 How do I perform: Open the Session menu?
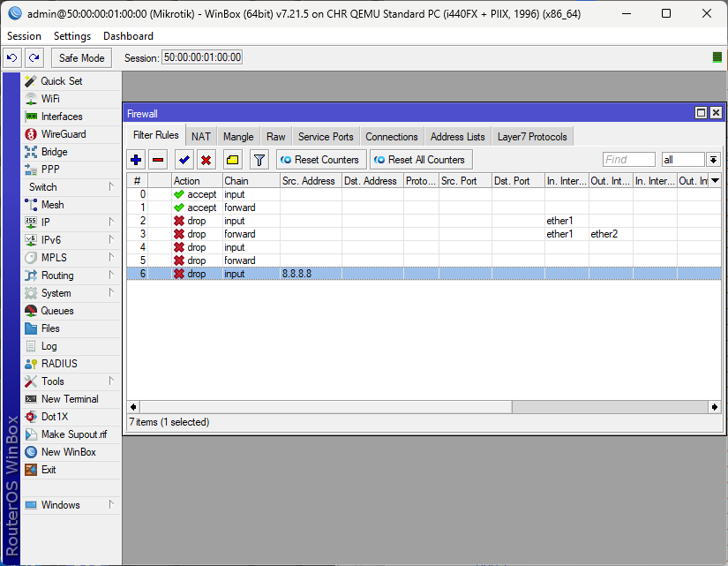tap(24, 36)
